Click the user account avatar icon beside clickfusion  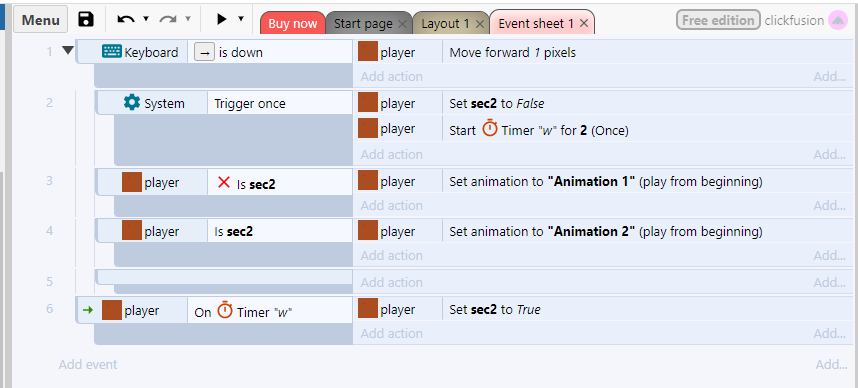pyautogui.click(x=838, y=20)
